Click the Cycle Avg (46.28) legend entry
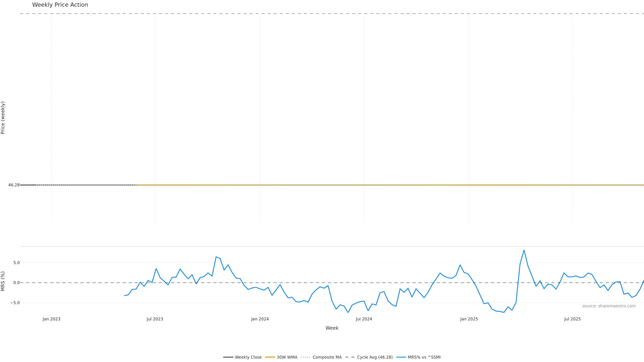Viewport: 644px width, 362px height. tap(374, 357)
